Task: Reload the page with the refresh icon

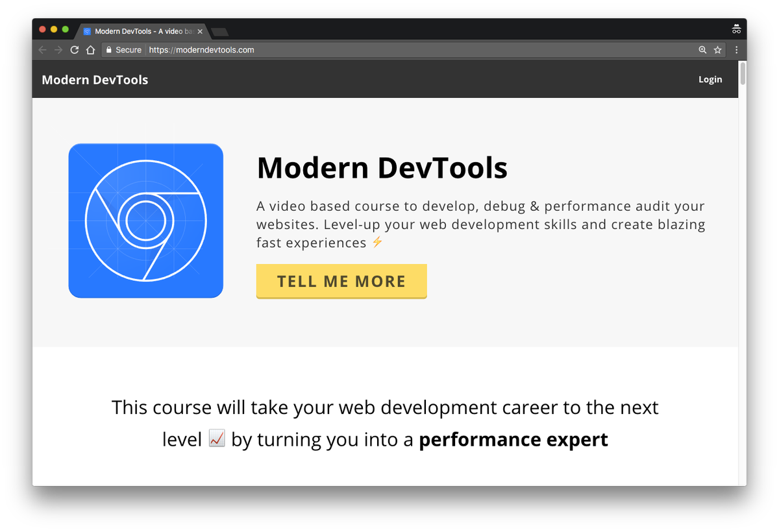Action: (74, 49)
